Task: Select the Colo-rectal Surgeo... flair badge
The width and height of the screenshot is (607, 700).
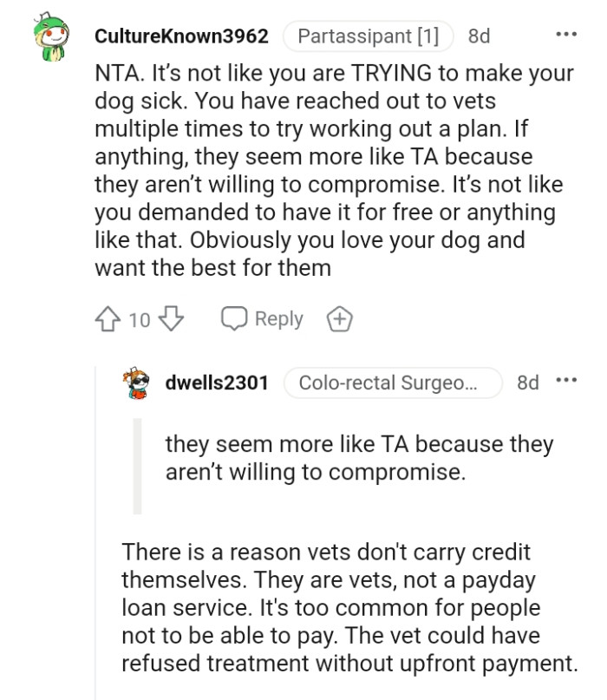Action: click(395, 382)
